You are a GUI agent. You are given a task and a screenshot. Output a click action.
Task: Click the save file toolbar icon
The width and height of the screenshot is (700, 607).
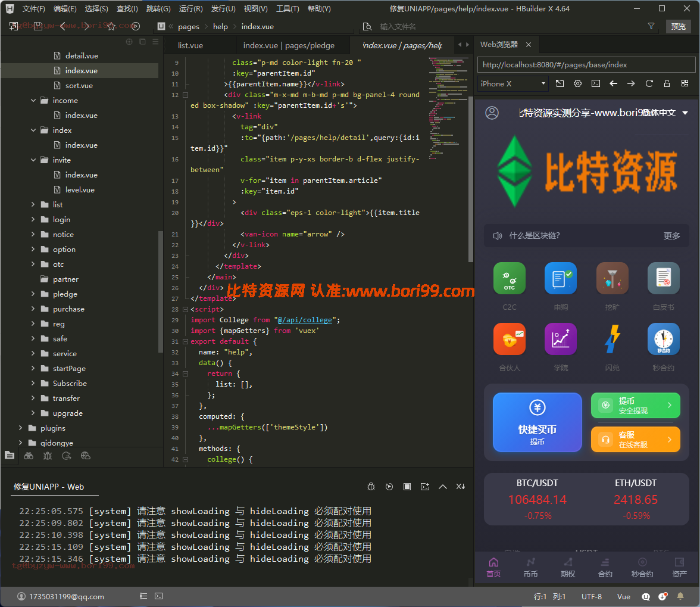coord(38,26)
